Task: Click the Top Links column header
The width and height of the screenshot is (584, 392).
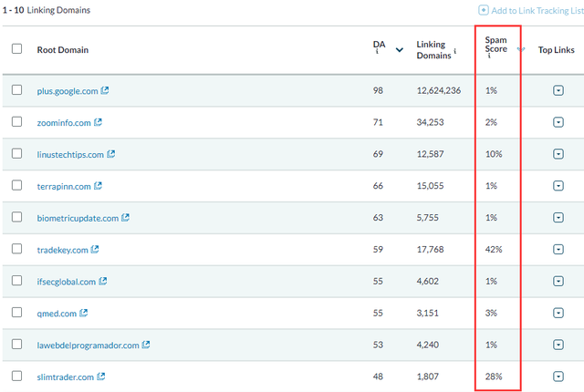Action: (x=556, y=50)
